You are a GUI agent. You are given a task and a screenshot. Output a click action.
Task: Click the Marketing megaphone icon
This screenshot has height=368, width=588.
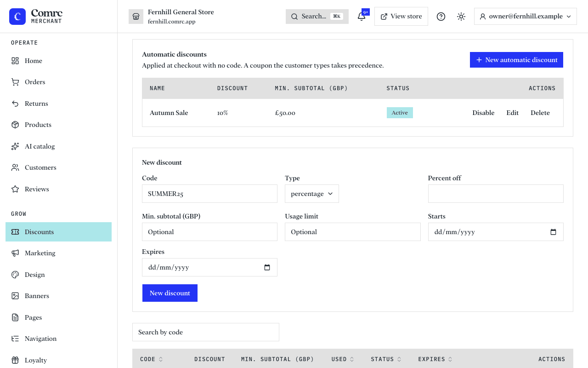pyautogui.click(x=15, y=253)
